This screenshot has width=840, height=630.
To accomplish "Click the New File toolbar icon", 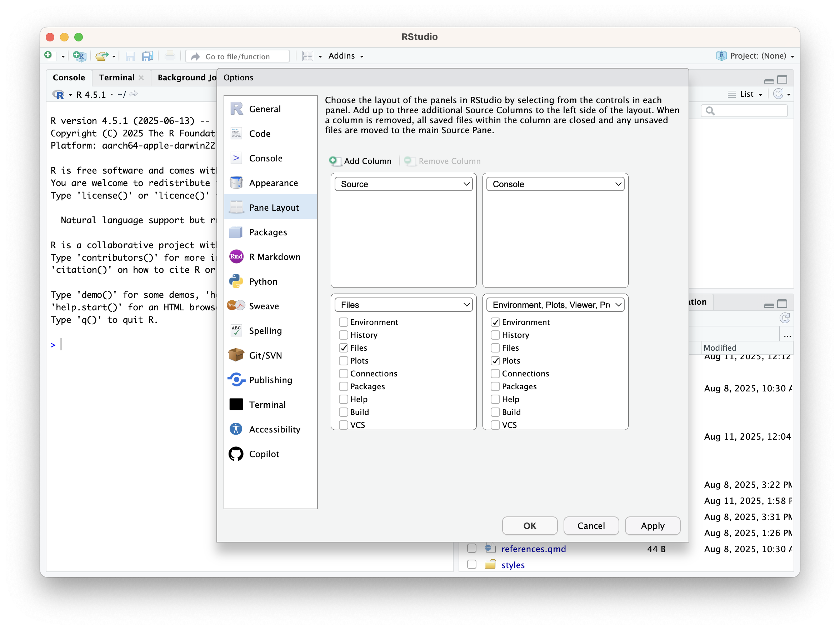I will (x=49, y=56).
